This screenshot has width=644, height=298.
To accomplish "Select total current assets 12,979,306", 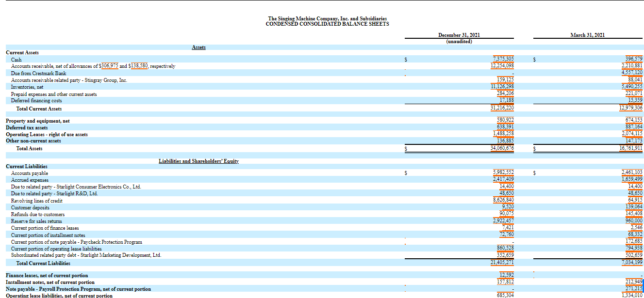I will [x=630, y=108].
